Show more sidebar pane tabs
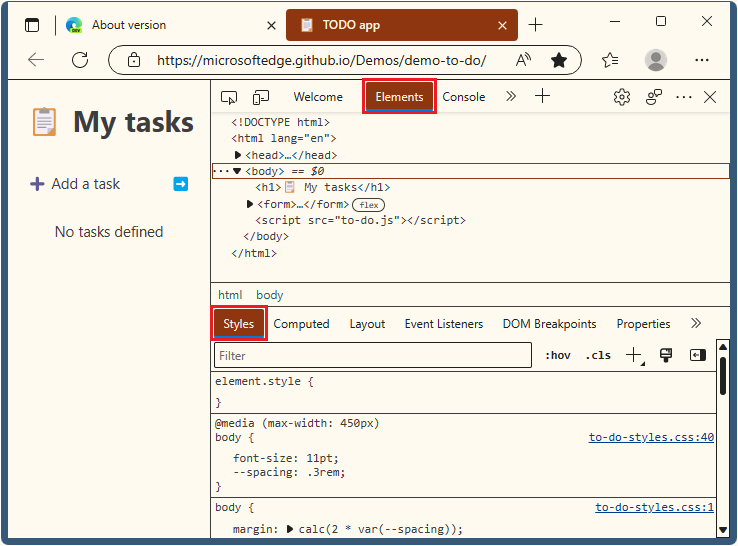Image resolution: width=738 pixels, height=546 pixels. coord(696,323)
